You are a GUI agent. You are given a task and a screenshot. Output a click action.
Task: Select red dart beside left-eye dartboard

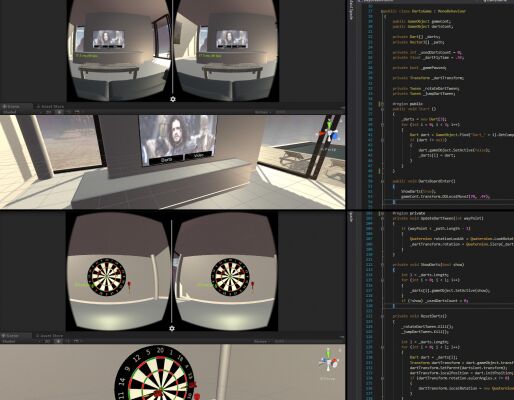129,286
